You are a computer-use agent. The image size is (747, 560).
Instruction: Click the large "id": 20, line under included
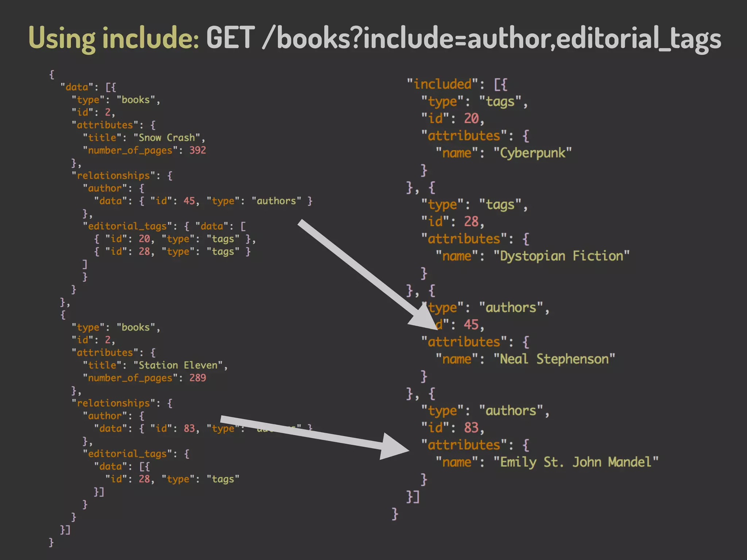(x=453, y=118)
